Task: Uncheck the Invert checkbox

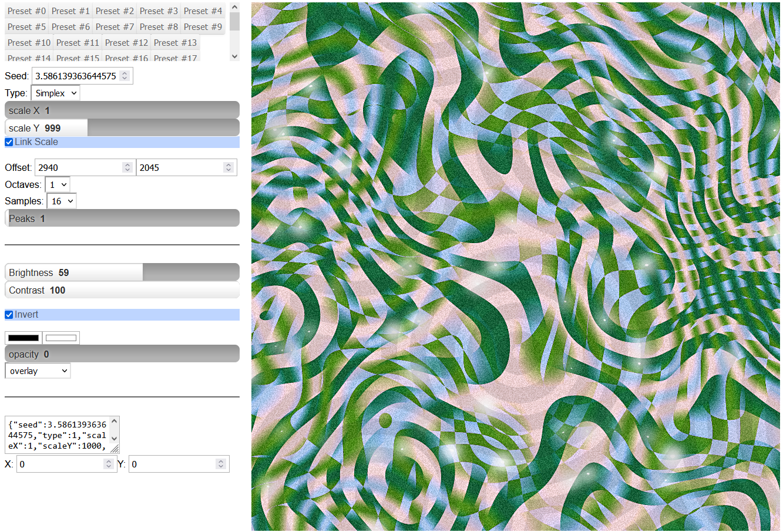Action: (9, 315)
